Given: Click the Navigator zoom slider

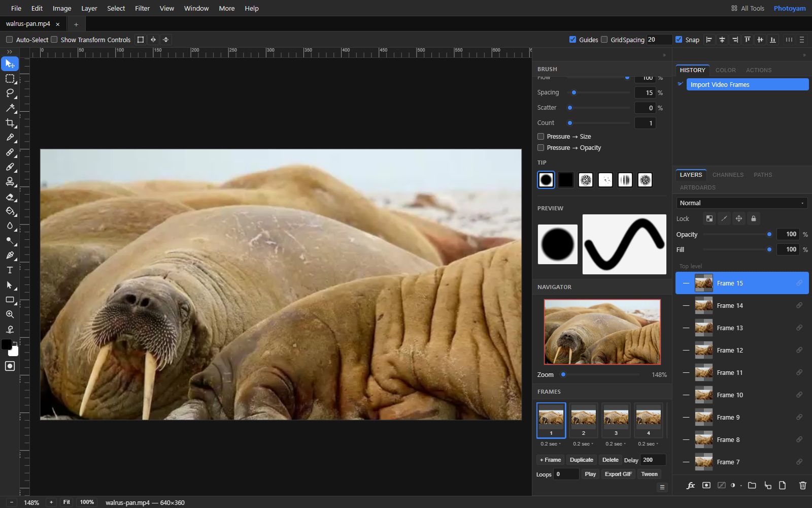Looking at the screenshot, I should click(x=600, y=374).
